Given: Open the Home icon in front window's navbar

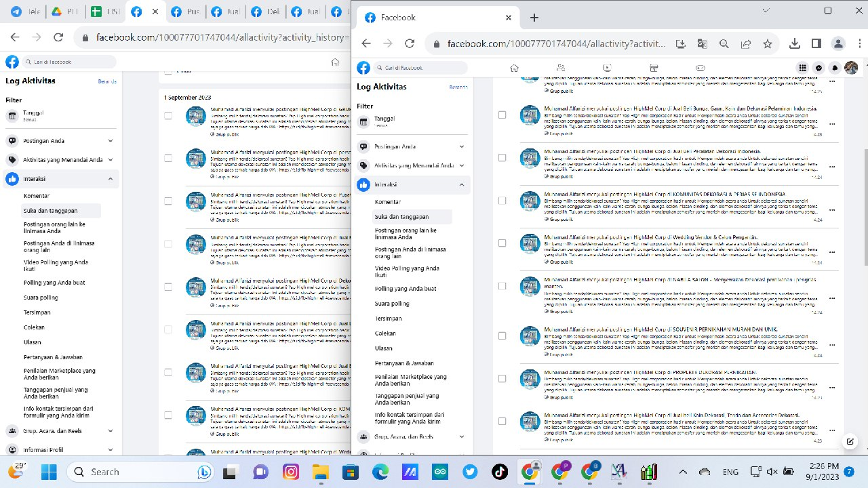Looking at the screenshot, I should point(514,68).
